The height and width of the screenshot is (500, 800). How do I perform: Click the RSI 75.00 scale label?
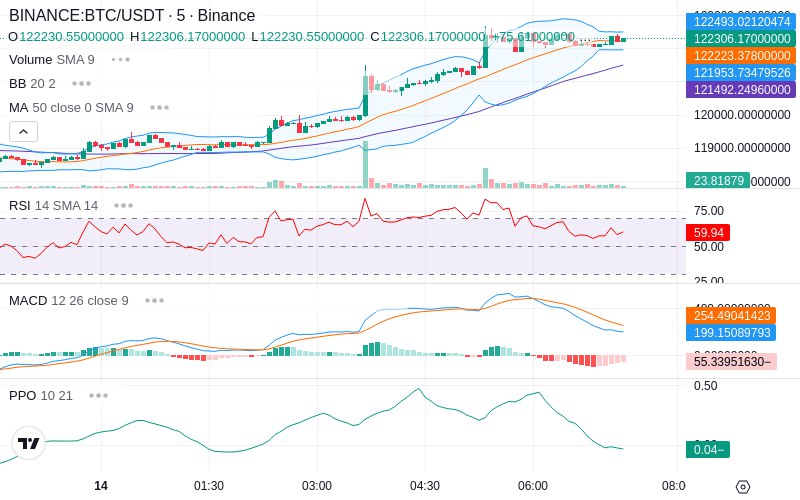click(709, 211)
